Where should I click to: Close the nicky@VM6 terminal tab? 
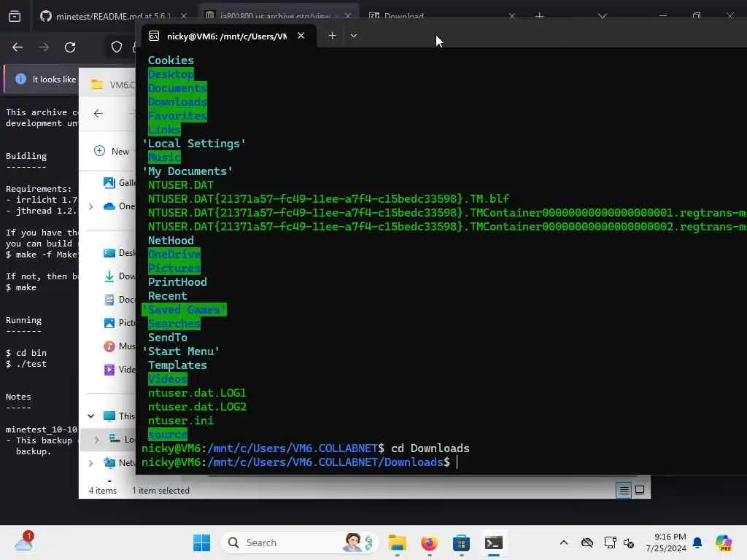pos(301,36)
